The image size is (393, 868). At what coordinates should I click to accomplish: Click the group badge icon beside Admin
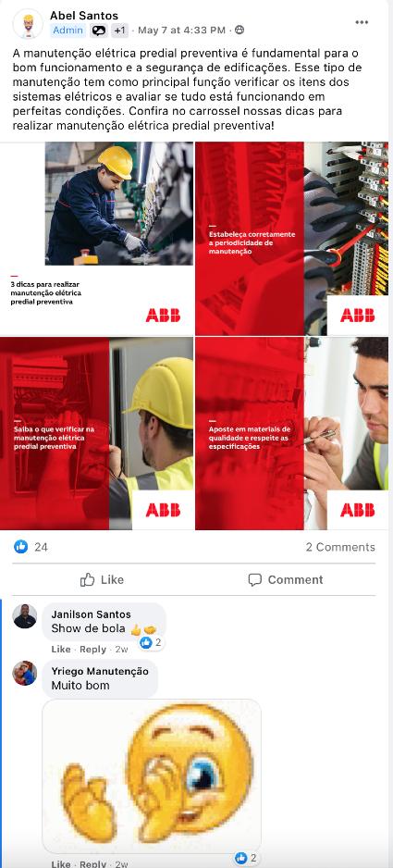click(x=99, y=31)
